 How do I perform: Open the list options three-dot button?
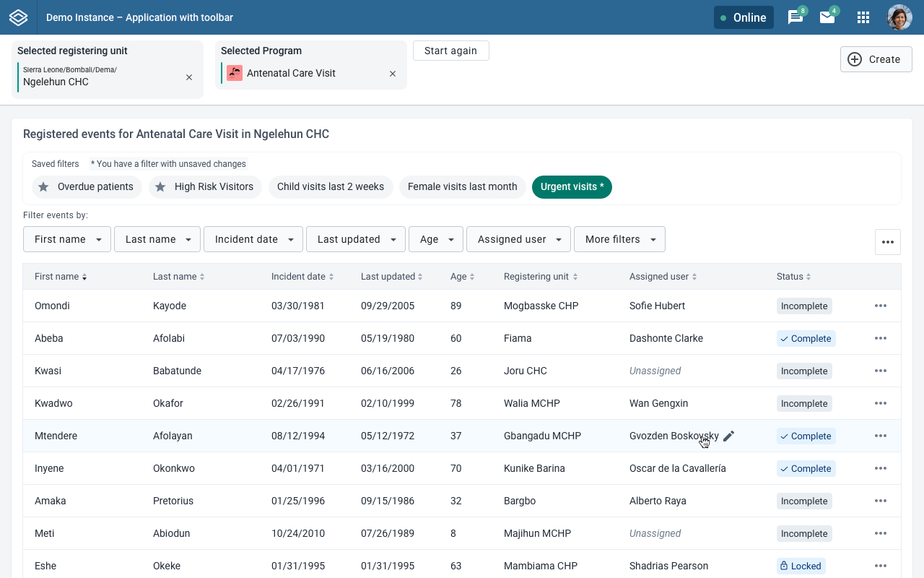tap(887, 242)
